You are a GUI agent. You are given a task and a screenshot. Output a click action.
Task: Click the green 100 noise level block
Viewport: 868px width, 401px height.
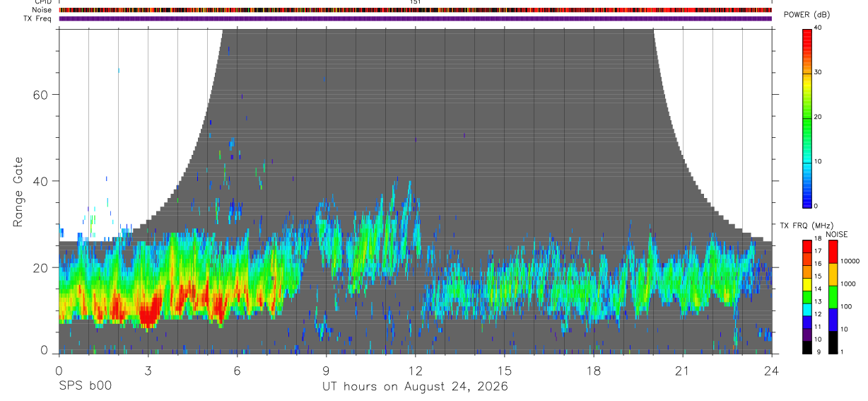coord(833,297)
